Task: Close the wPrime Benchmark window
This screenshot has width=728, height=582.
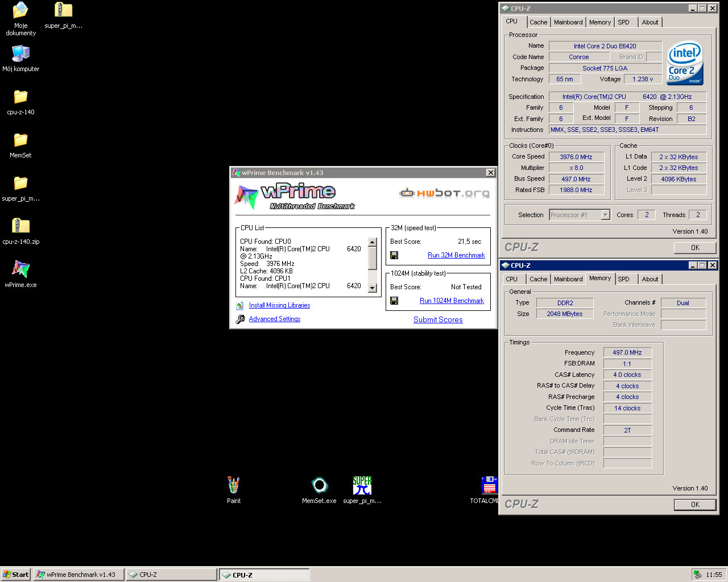Action: tap(490, 173)
